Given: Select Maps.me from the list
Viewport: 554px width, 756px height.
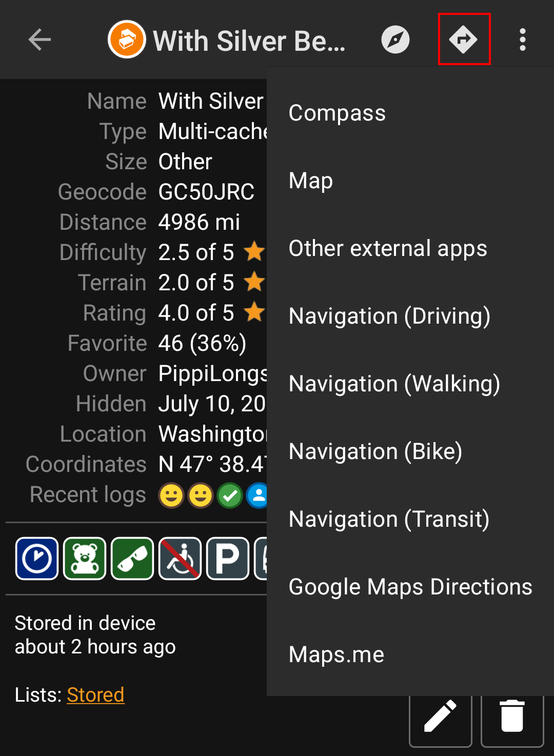Looking at the screenshot, I should point(337,655).
